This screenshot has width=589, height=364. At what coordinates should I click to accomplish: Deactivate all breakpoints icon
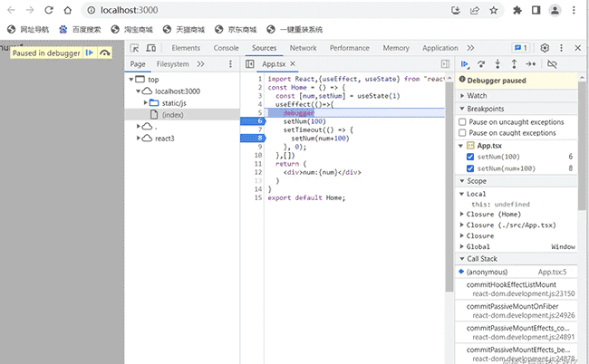[552, 64]
